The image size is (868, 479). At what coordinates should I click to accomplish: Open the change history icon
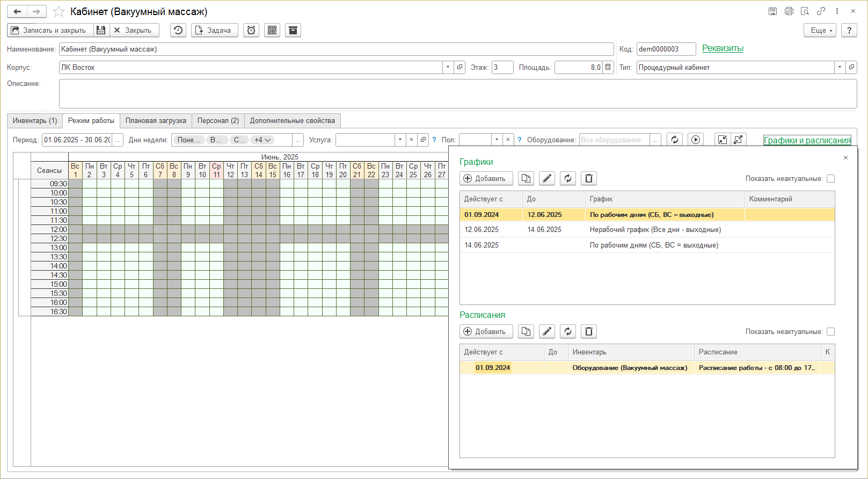(178, 31)
